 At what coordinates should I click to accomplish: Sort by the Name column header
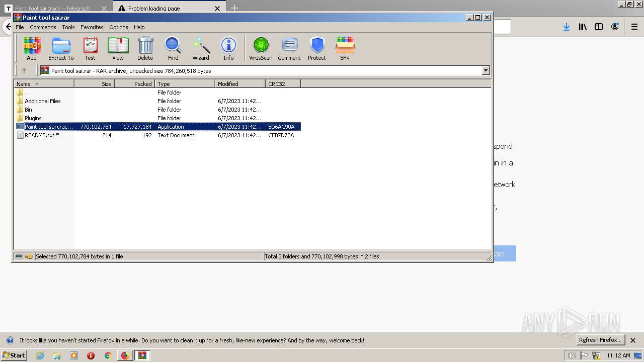pyautogui.click(x=44, y=84)
